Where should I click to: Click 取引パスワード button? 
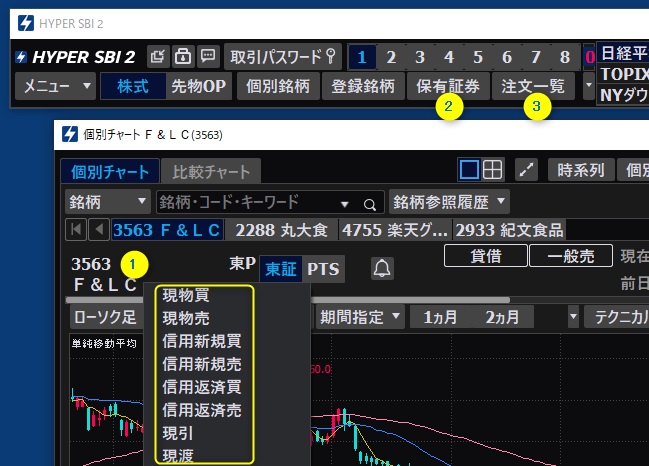click(x=283, y=56)
